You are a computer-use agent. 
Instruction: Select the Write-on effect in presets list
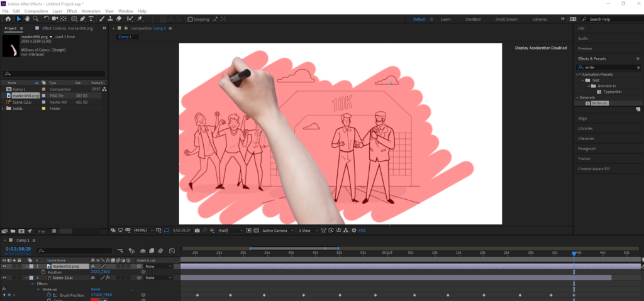[599, 103]
